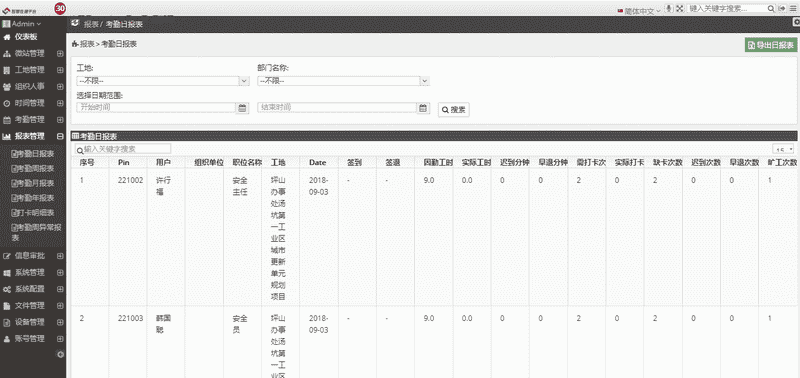Click the 系统配置 gears icon
Screen dimensions: 800x378
tap(7, 289)
